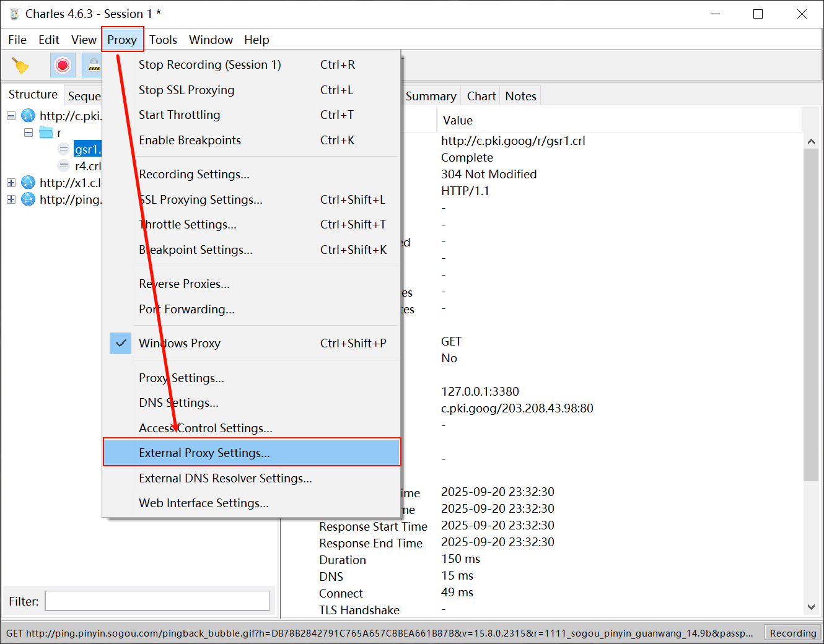Switch to the Chart tab

(x=481, y=96)
